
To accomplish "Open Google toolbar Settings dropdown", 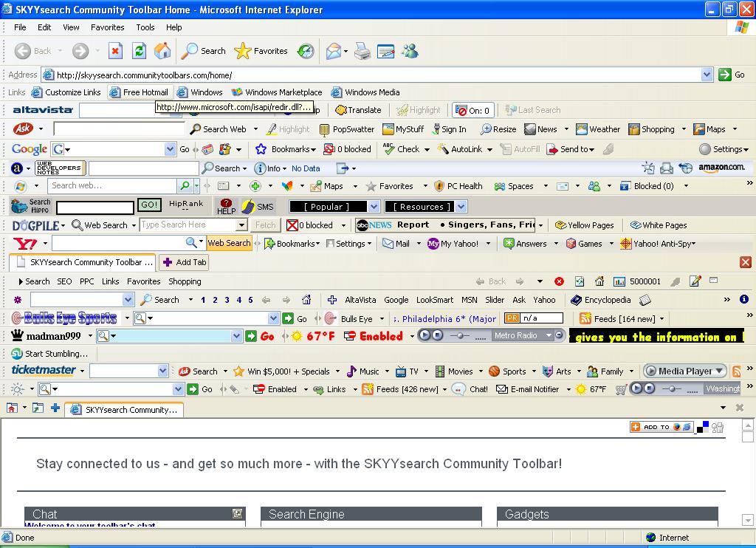I will [724, 149].
